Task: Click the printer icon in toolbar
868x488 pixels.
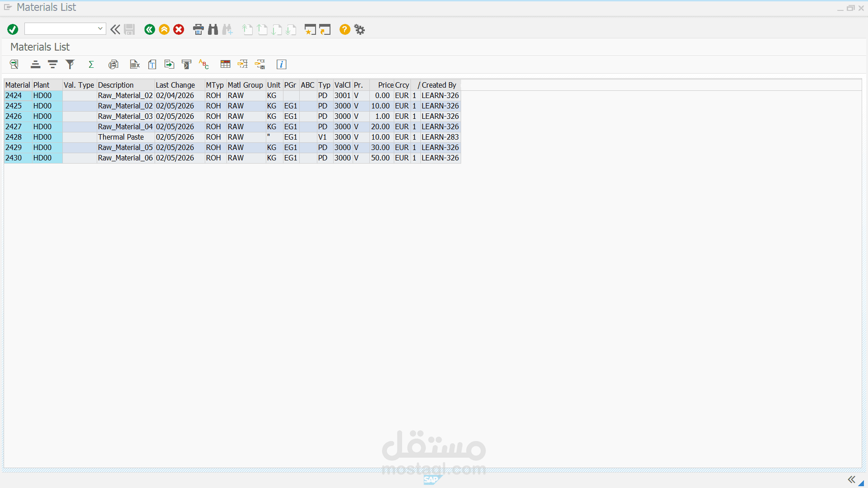Action: pyautogui.click(x=198, y=29)
